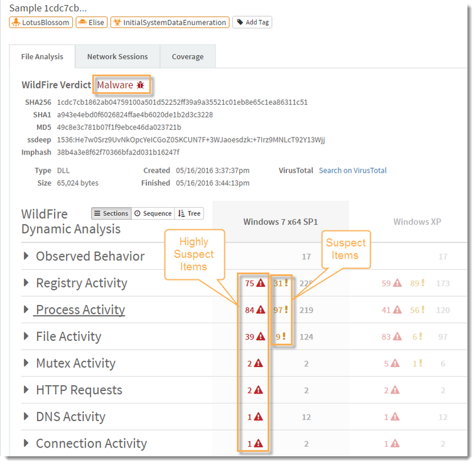Click the Malware bug verdict icon
The width and height of the screenshot is (476, 465).
[141, 85]
